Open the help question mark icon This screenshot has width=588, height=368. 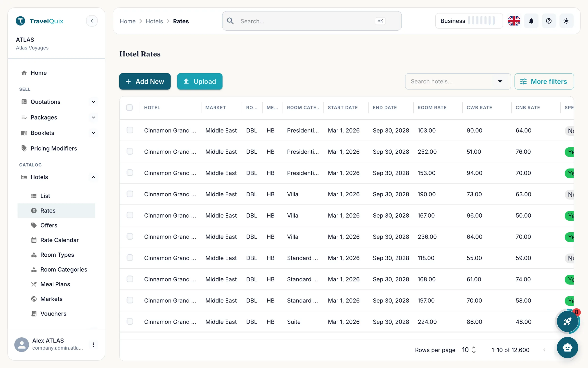click(549, 21)
